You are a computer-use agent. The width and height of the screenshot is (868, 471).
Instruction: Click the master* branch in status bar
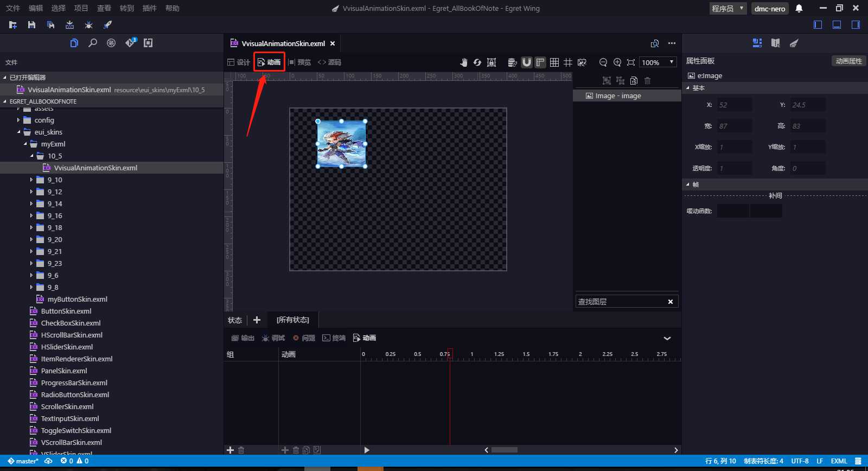23,461
